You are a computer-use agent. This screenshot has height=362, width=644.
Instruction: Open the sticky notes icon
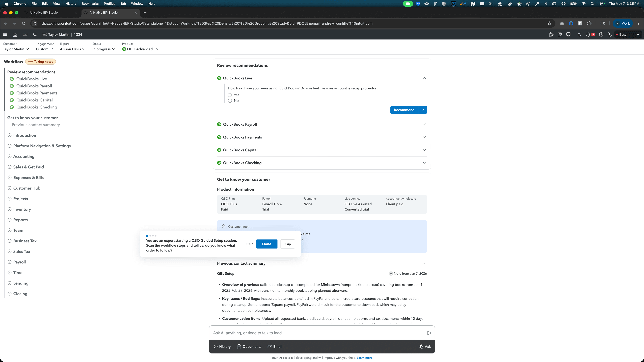tap(560, 35)
